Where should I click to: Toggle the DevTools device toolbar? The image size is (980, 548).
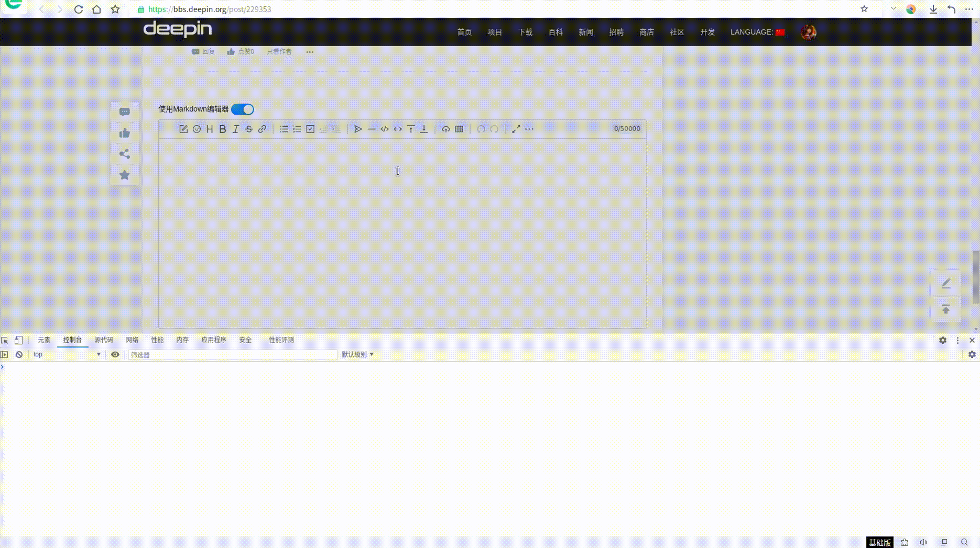(x=18, y=340)
